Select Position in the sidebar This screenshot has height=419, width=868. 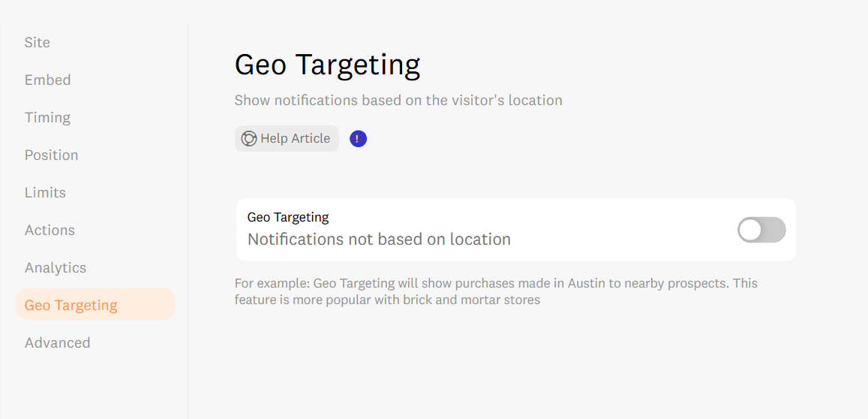pyautogui.click(x=51, y=155)
